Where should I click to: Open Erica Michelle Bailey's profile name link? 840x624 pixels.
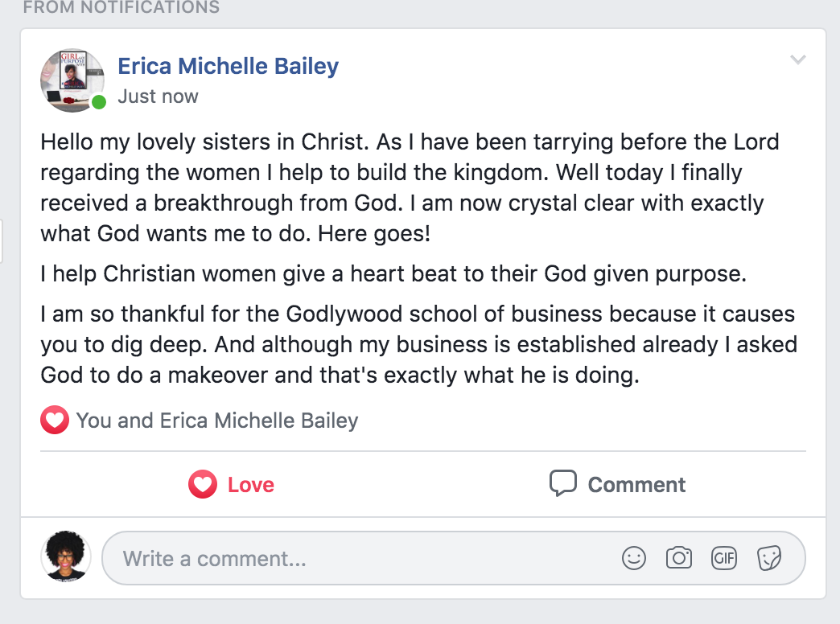click(229, 67)
